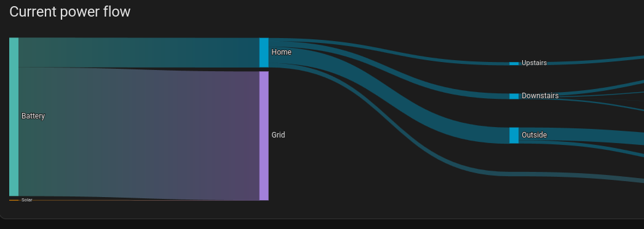
Task: Select the Home text label
Action: point(281,52)
